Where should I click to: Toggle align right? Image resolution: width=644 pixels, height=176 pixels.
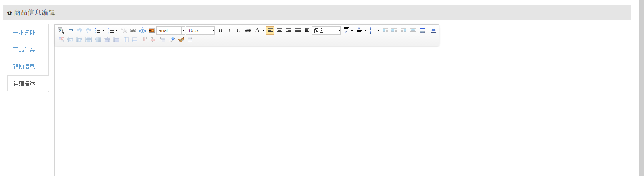(289, 30)
